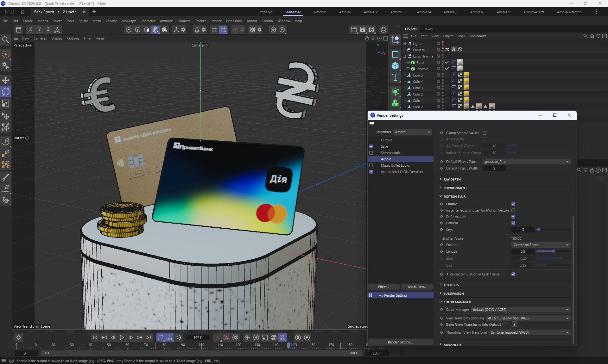Expand the RAY DEPTH section
The height and width of the screenshot is (364, 608).
point(452,179)
